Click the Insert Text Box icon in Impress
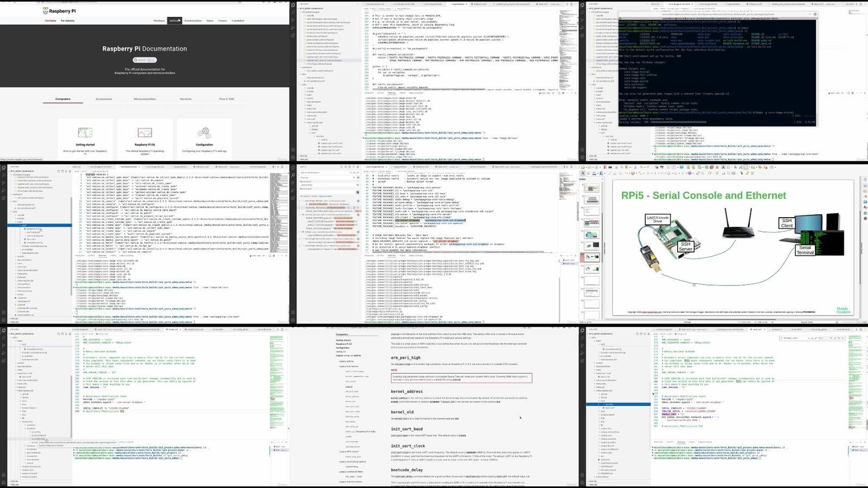The width and height of the screenshot is (868, 488). coord(723,167)
